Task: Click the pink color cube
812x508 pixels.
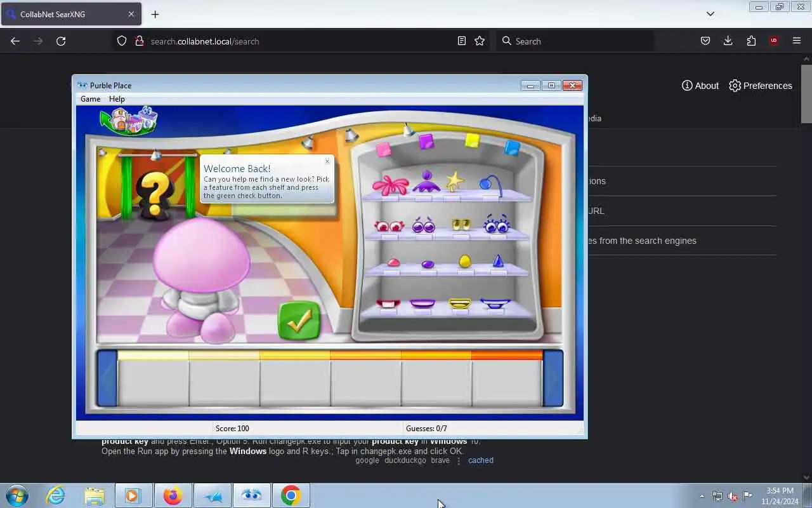Action: point(384,149)
